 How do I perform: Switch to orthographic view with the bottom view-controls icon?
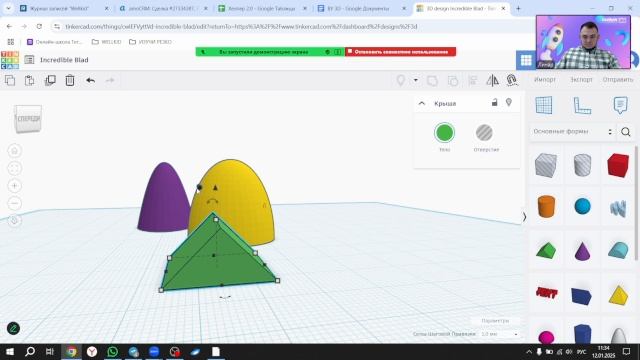click(x=14, y=221)
